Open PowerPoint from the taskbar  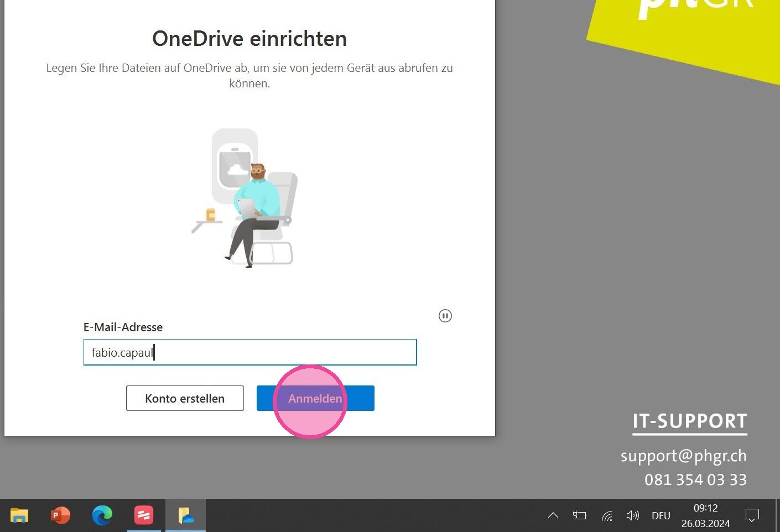(x=60, y=515)
